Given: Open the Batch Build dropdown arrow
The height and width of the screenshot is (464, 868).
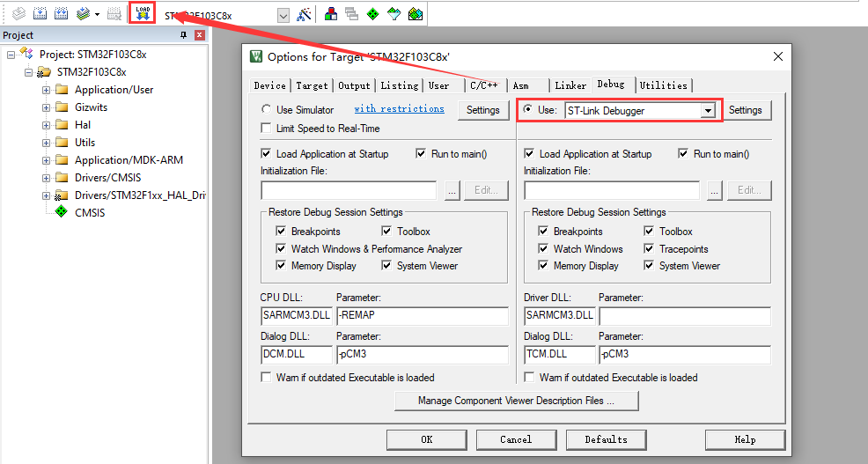Looking at the screenshot, I should point(97,14).
